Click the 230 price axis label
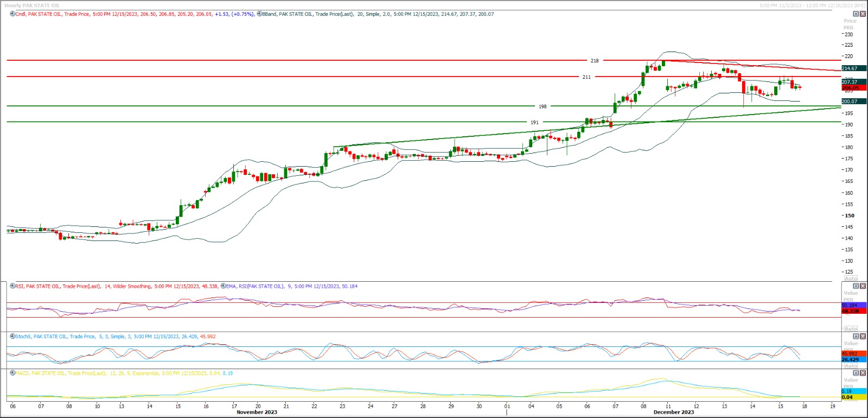Image resolution: width=868 pixels, height=418 pixels. pyautogui.click(x=848, y=34)
